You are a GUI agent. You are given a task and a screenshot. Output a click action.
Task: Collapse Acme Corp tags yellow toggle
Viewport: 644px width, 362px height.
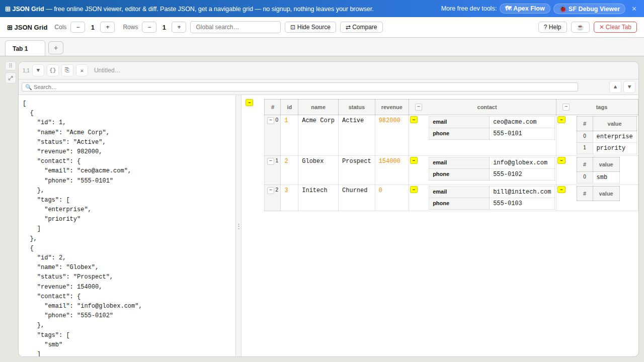[x=561, y=120]
